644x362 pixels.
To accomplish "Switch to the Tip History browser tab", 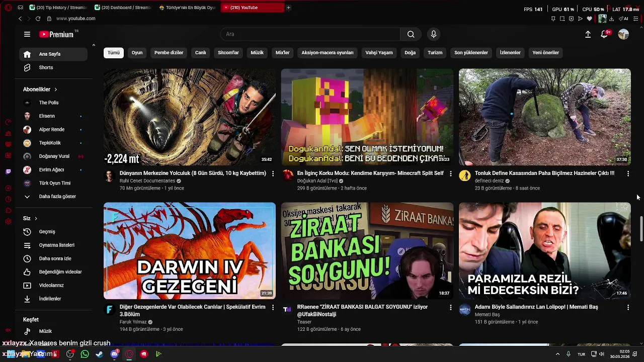I will [59, 8].
